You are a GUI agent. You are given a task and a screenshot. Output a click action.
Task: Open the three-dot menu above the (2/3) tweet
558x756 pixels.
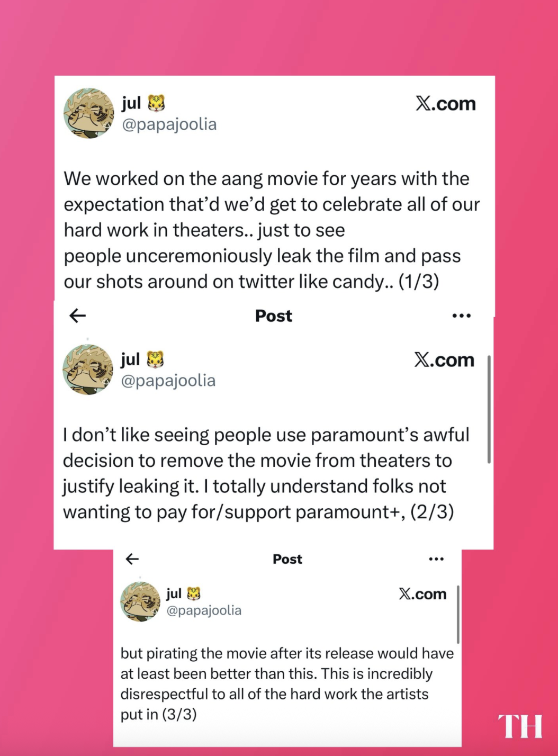(x=461, y=316)
